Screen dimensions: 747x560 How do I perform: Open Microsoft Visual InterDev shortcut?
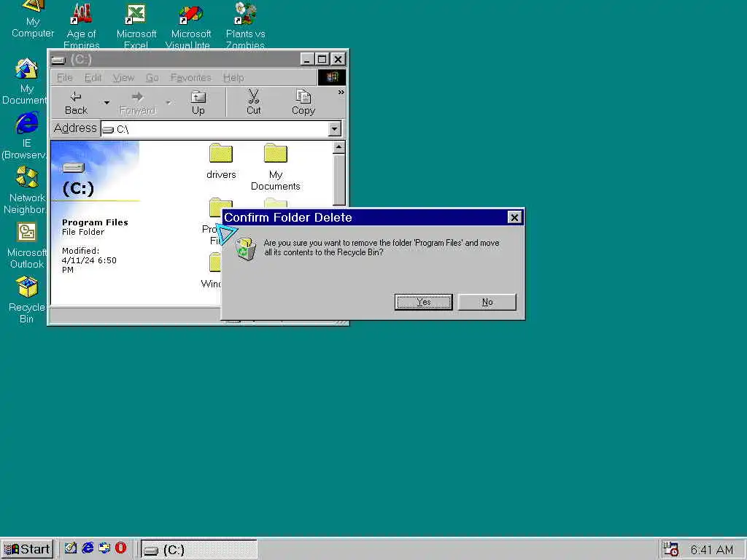190,26
